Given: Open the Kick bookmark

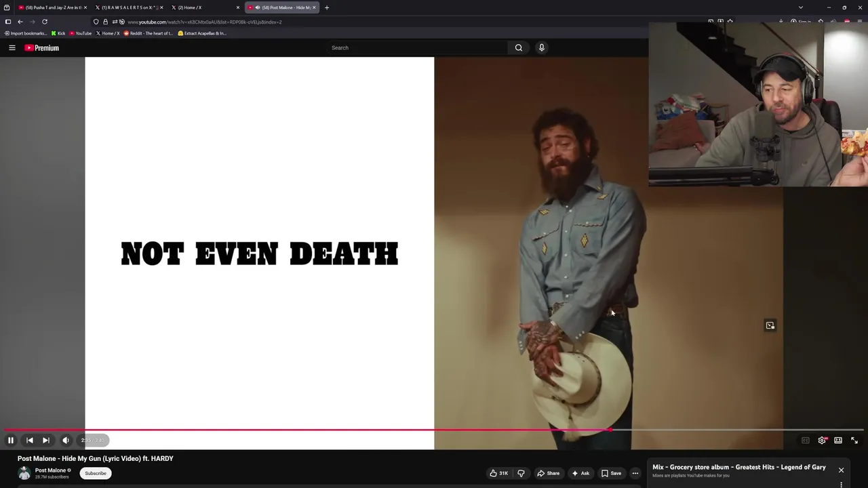Looking at the screenshot, I should (x=58, y=33).
